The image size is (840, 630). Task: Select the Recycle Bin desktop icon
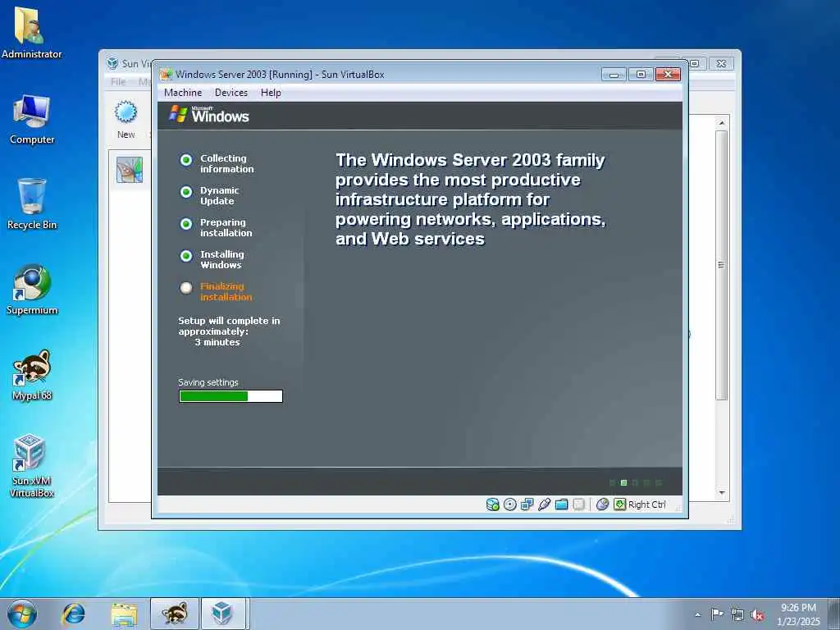pyautogui.click(x=32, y=204)
